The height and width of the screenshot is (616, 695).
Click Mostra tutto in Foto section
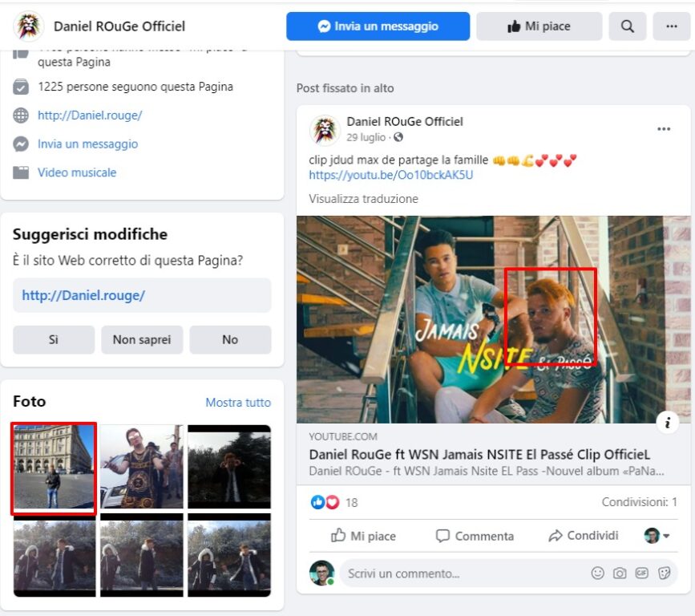[x=238, y=402]
